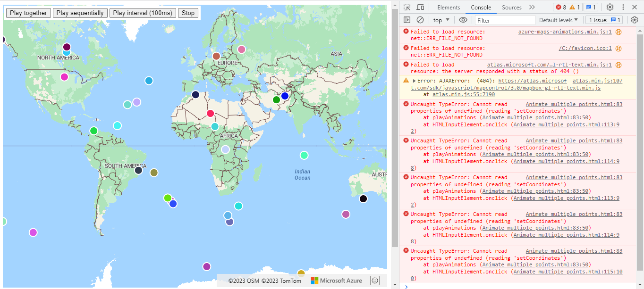
Task: Click the warning count badge
Action: [576, 7]
